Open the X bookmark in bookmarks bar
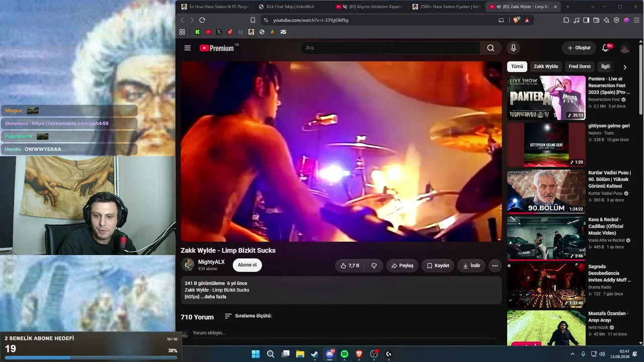This screenshot has width=644, height=362. click(x=219, y=32)
